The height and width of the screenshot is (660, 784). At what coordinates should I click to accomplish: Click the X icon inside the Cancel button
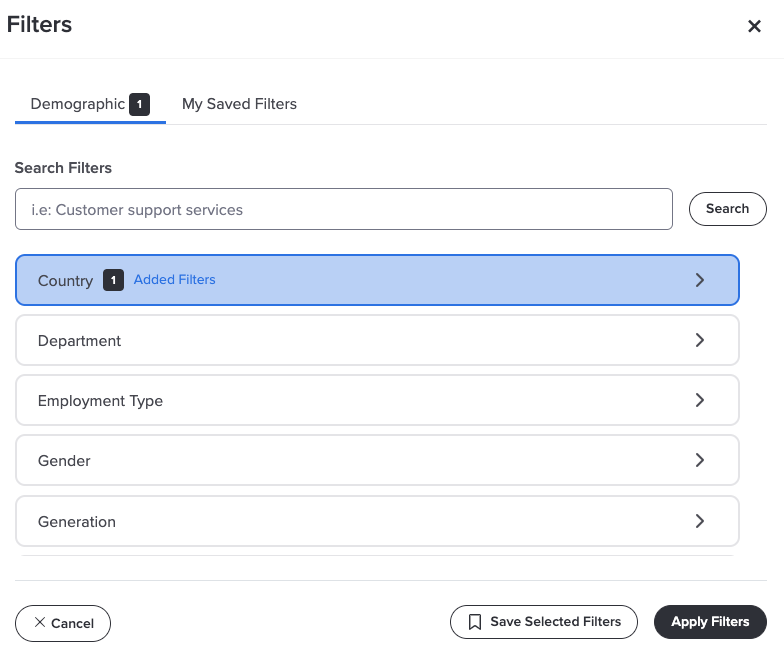tap(40, 622)
